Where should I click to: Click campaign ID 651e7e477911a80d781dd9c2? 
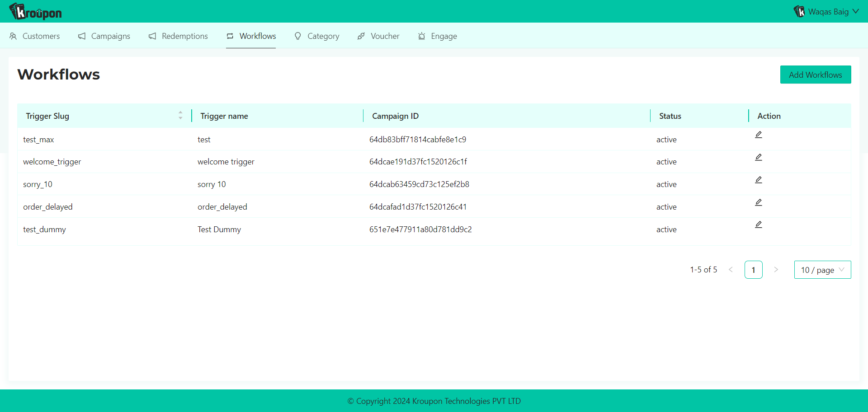coord(420,229)
